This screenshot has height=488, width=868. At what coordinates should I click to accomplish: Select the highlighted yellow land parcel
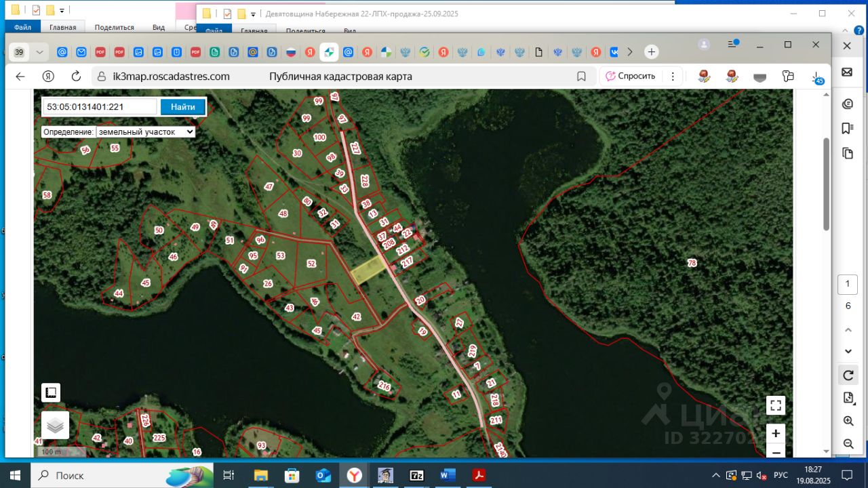pos(369,270)
